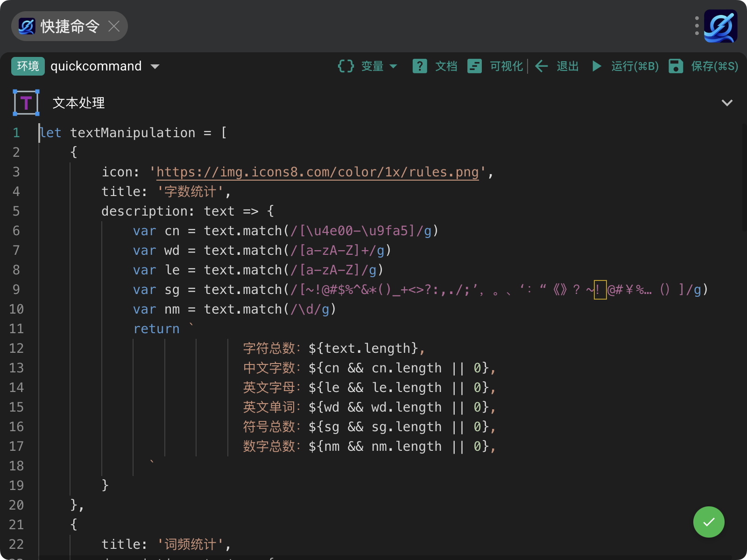
Task: Save with 保存(⌘S)
Action: coord(714,66)
